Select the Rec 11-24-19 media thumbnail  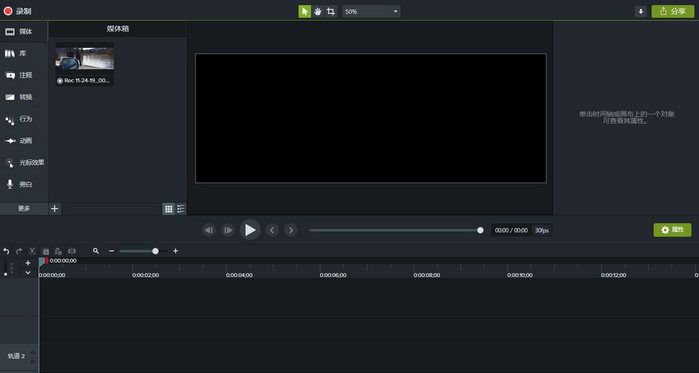point(85,64)
